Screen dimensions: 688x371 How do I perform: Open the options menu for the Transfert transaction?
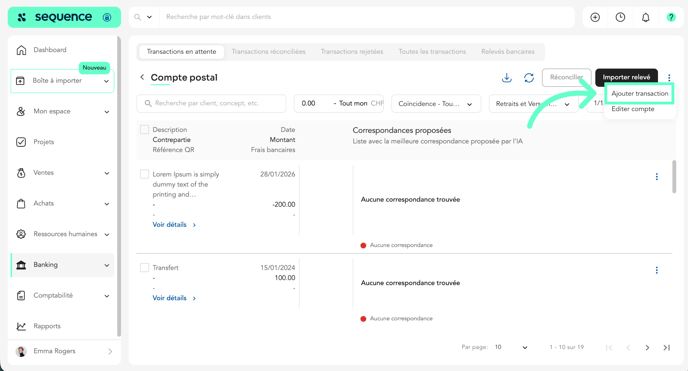[656, 270]
